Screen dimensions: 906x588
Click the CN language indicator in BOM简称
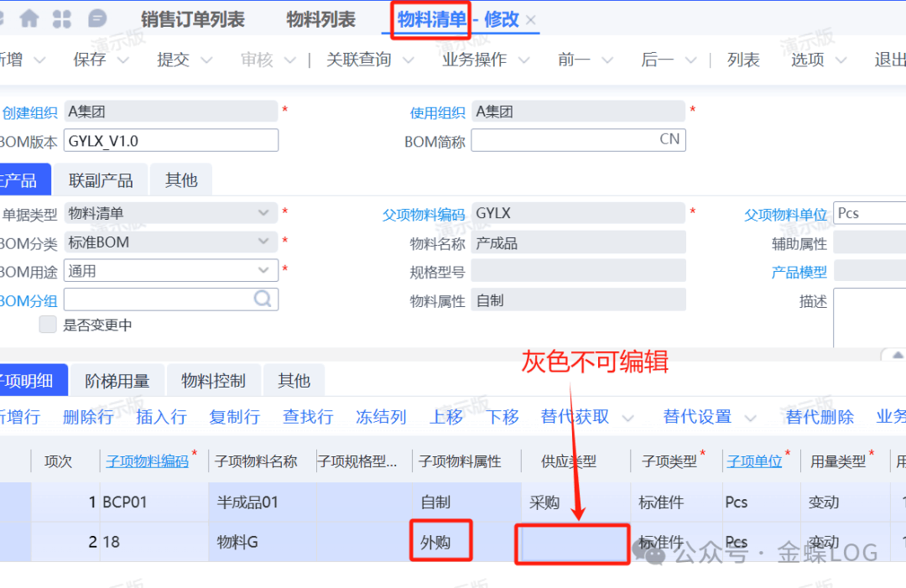(x=669, y=139)
